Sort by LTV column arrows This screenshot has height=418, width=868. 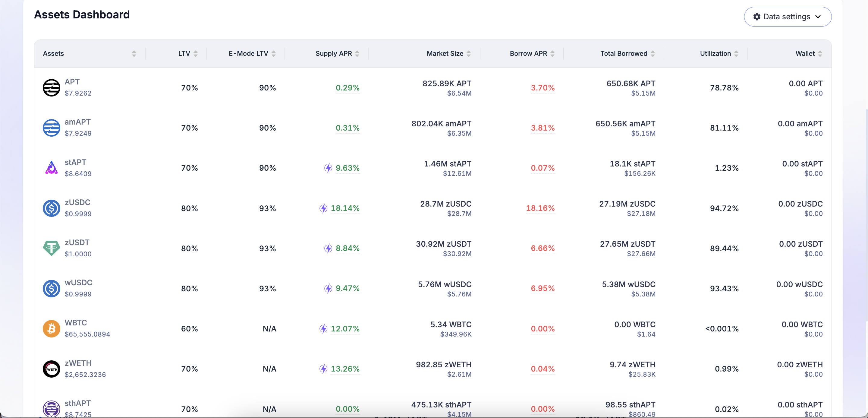(x=195, y=54)
